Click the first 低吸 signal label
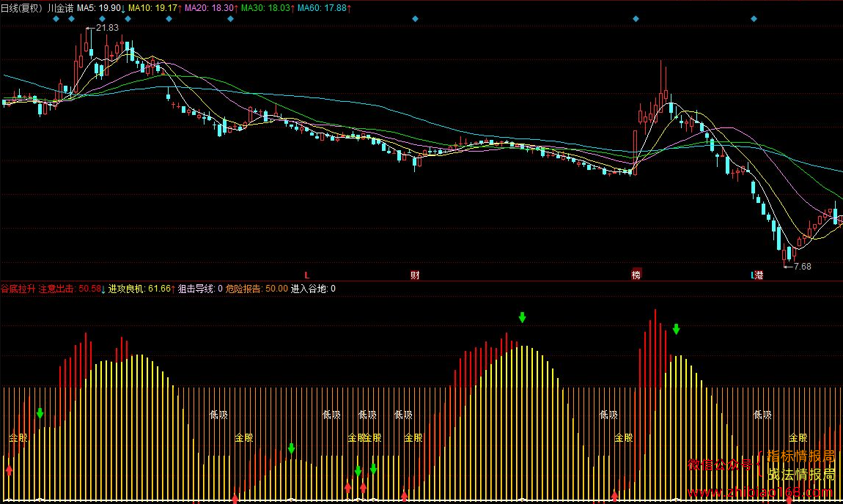The height and width of the screenshot is (504, 843). [x=219, y=415]
